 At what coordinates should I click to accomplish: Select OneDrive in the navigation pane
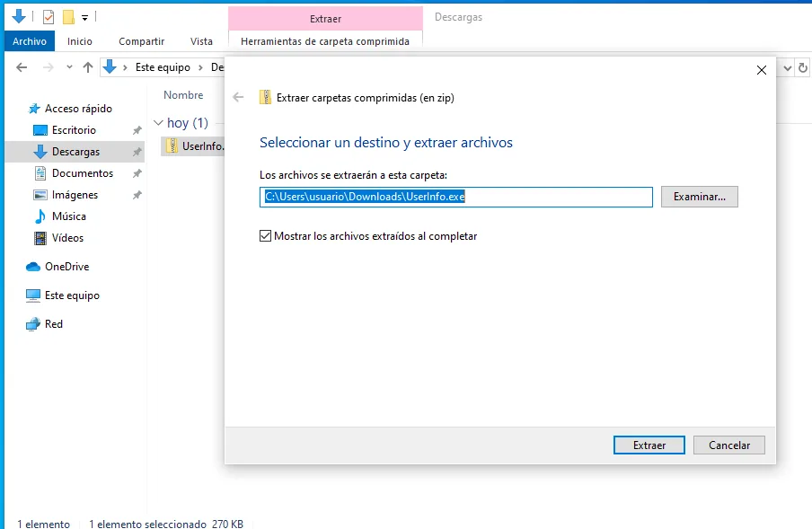click(x=66, y=267)
